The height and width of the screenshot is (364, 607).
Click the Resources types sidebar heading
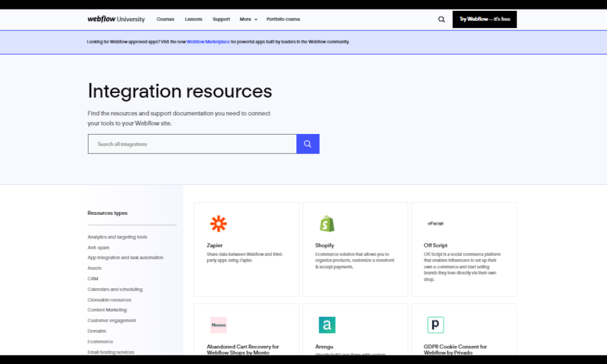click(x=107, y=213)
